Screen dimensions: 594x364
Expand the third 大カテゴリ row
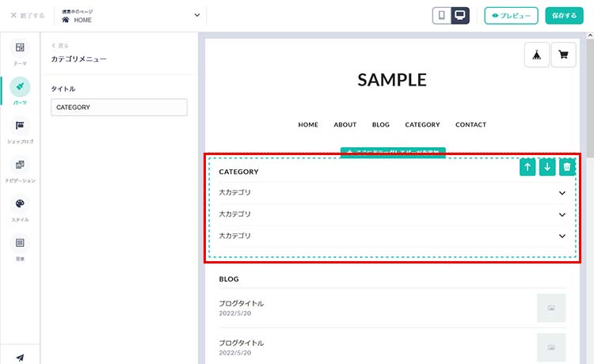[562, 236]
